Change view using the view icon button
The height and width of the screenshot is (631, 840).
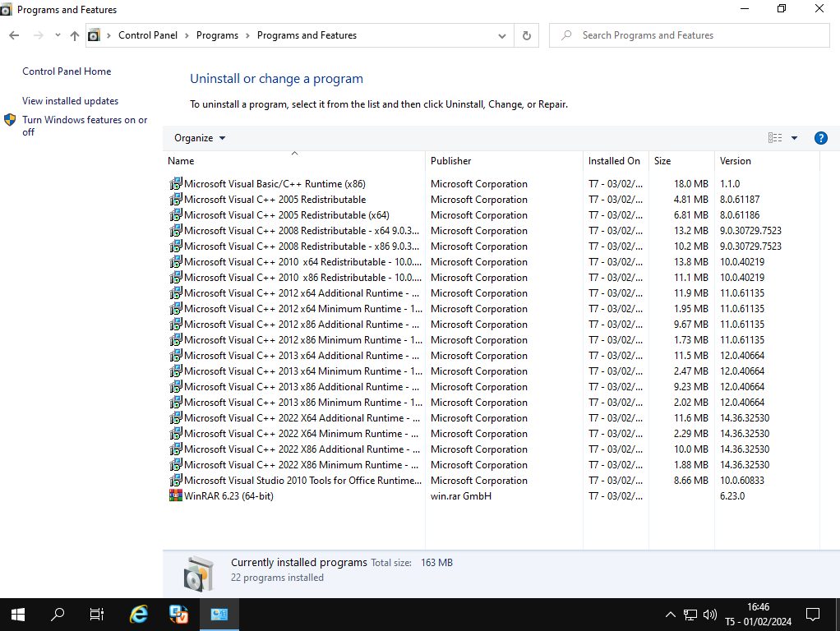point(774,138)
